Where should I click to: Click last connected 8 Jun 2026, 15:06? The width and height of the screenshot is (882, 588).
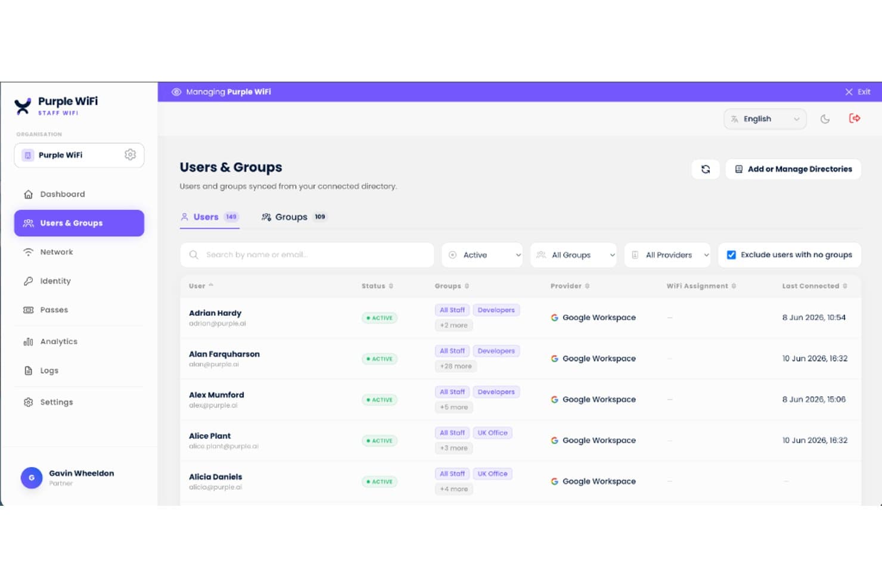point(813,400)
